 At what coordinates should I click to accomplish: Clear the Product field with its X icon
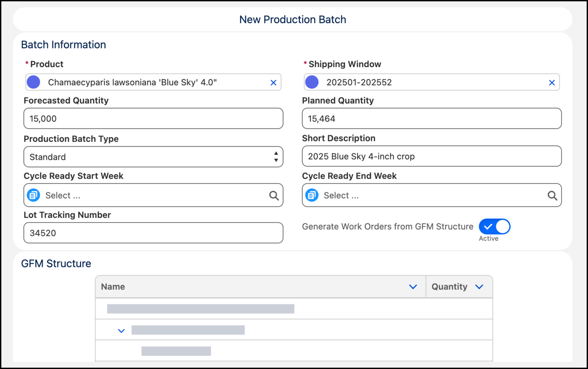pos(273,83)
